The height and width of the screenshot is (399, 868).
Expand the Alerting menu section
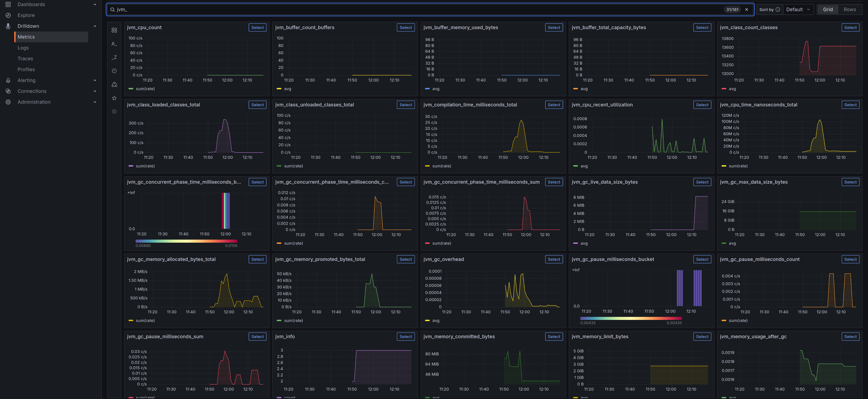[x=95, y=80]
